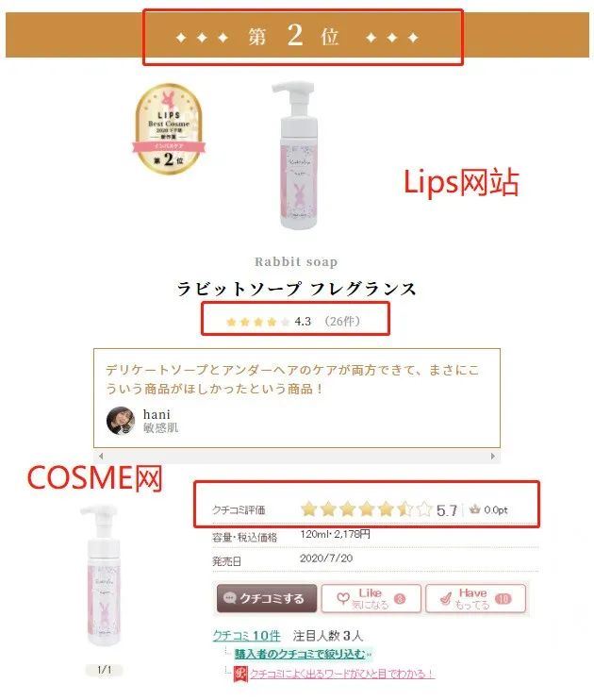Open the 購入者のクチコミで絞り込む link

click(x=300, y=654)
